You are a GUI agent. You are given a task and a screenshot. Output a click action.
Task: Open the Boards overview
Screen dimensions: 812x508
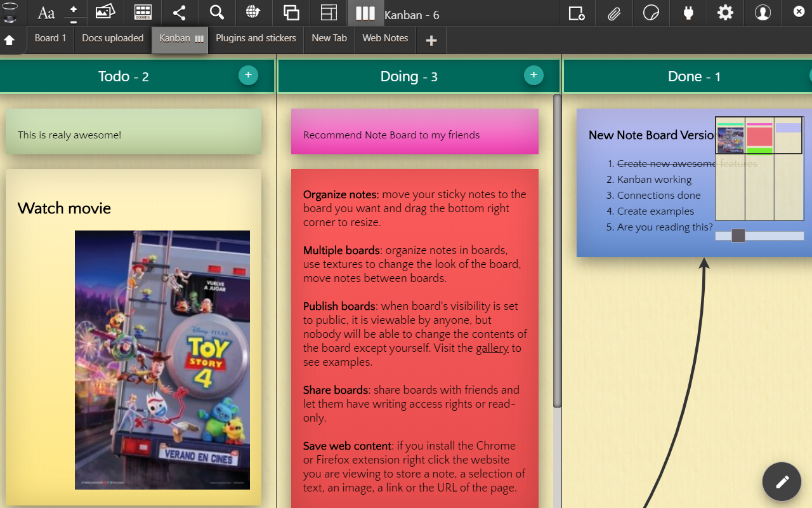click(x=143, y=13)
